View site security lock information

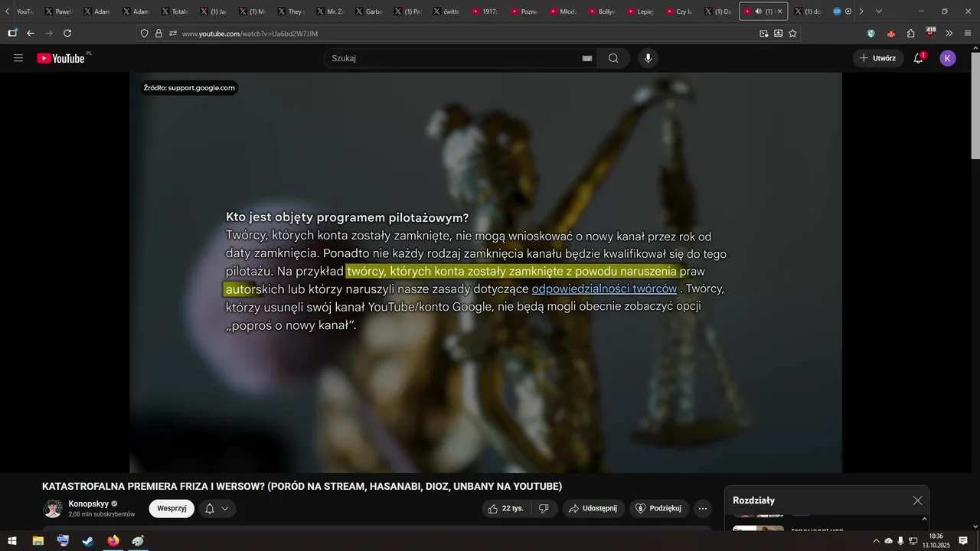coord(158,34)
